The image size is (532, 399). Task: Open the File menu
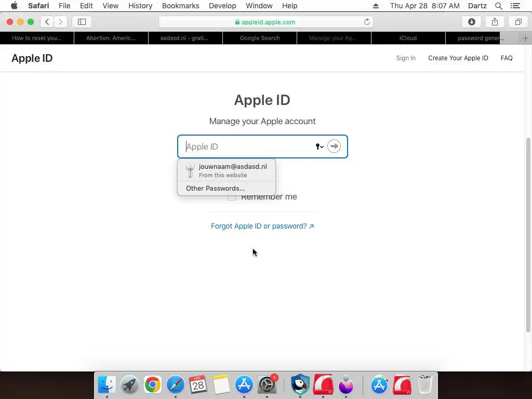64,6
